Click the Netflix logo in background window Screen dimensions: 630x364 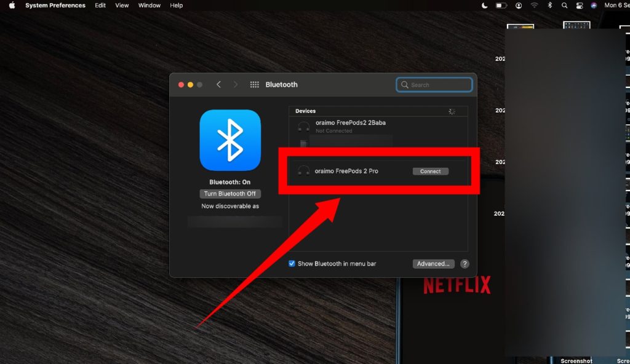(457, 285)
